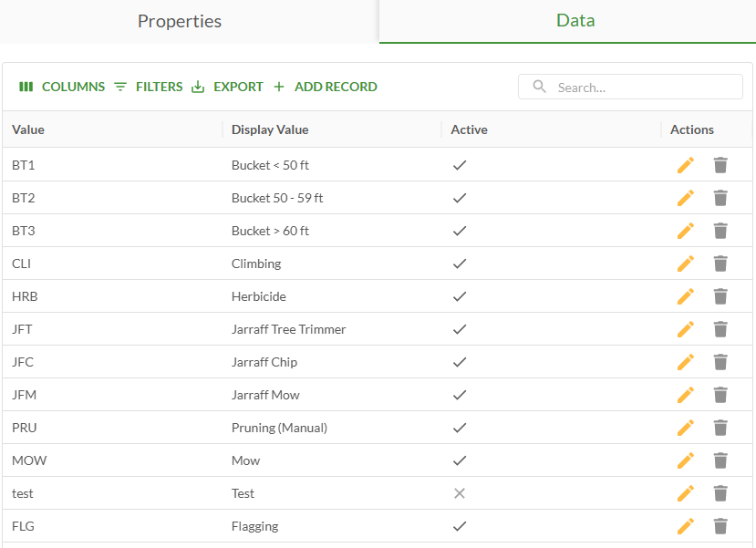Delete the Jarraff Mow record
This screenshot has height=548, width=756.
click(720, 395)
